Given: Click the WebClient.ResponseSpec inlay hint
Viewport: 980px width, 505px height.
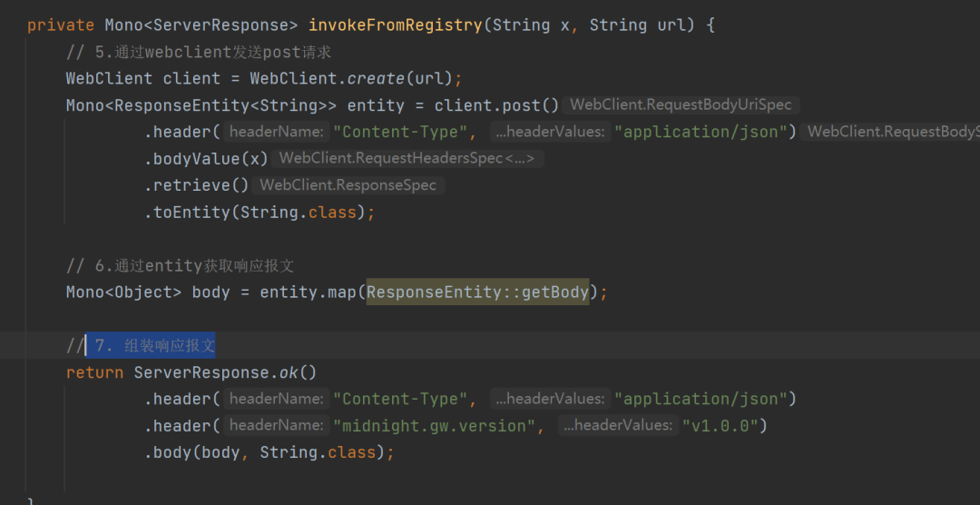Looking at the screenshot, I should click(348, 185).
